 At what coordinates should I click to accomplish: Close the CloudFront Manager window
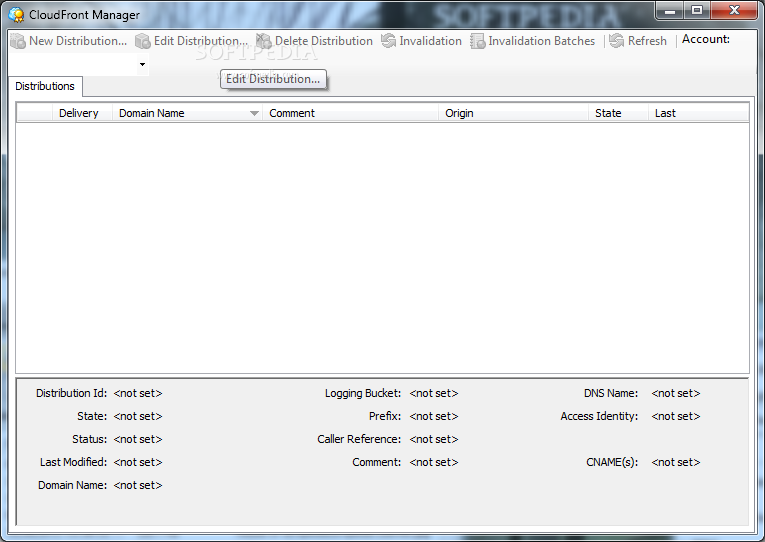pyautogui.click(x=734, y=10)
